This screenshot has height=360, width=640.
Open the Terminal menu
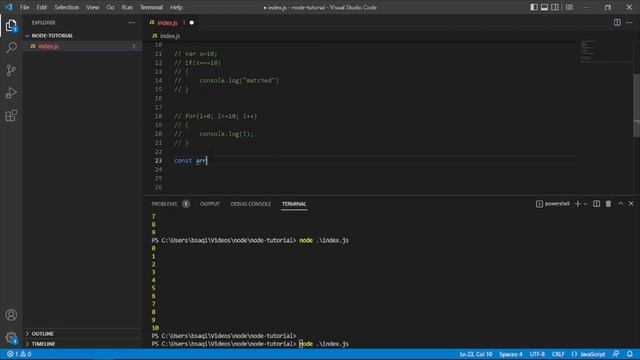click(x=151, y=7)
